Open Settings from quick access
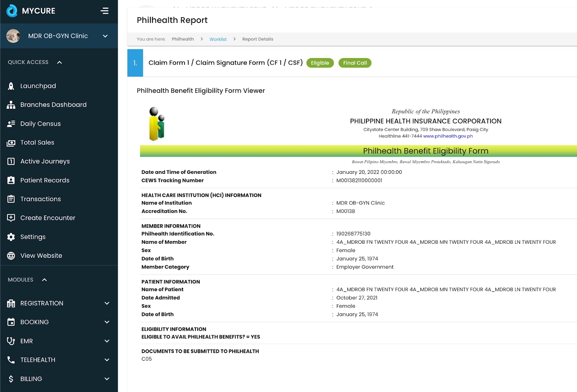Viewport: 577px width, 392px height. click(x=33, y=237)
